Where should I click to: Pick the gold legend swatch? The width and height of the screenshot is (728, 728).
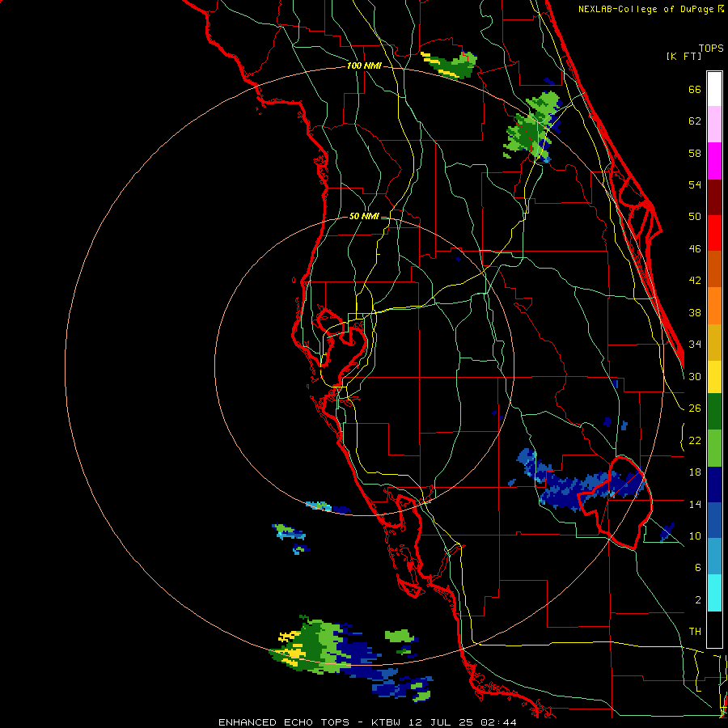[714, 342]
